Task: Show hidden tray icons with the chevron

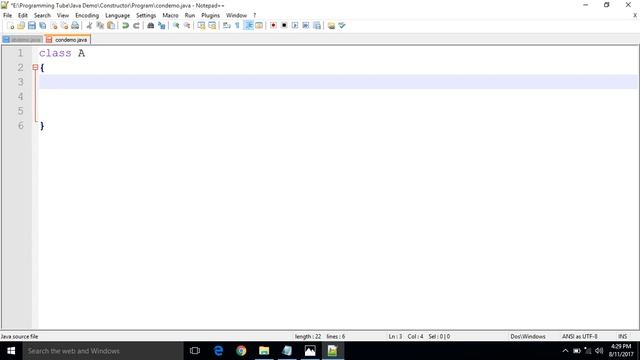Action: [x=565, y=351]
